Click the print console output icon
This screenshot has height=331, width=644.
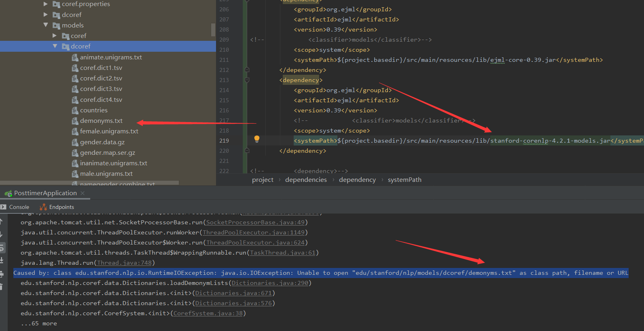pos(2,274)
